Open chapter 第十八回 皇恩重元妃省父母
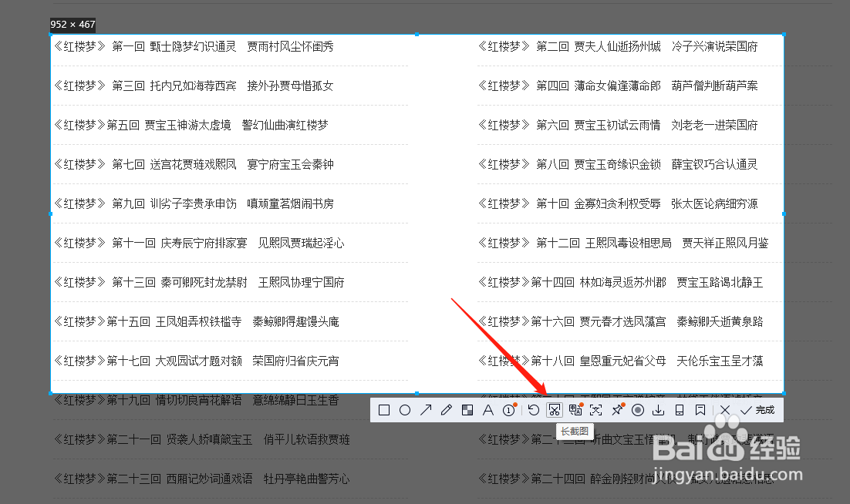This screenshot has height=504, width=850. coord(621,361)
